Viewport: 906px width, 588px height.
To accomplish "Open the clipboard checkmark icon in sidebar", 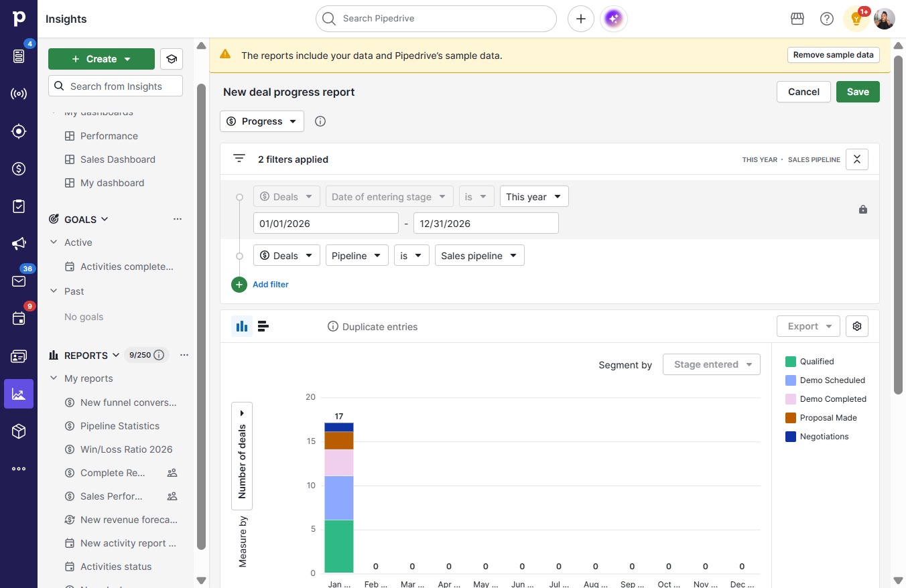I will pos(19,206).
